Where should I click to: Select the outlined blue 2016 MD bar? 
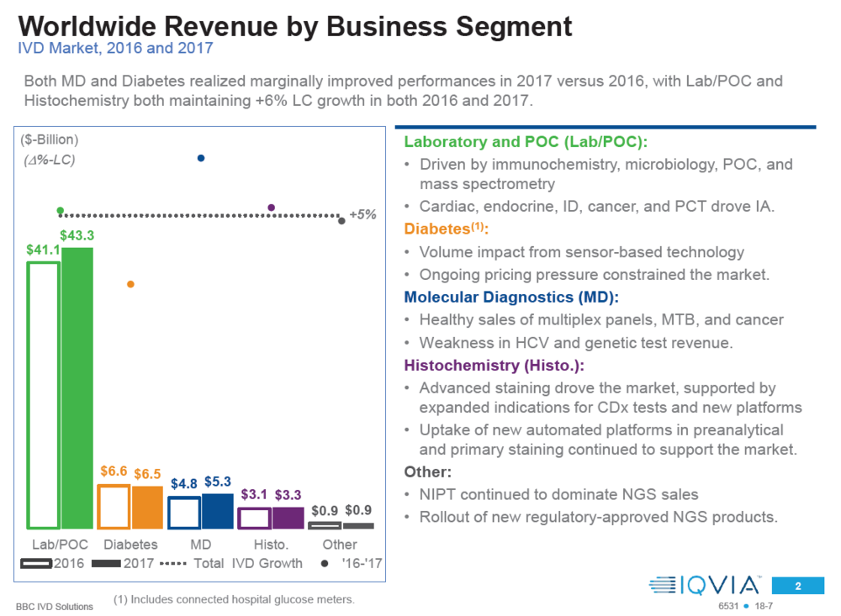point(184,513)
